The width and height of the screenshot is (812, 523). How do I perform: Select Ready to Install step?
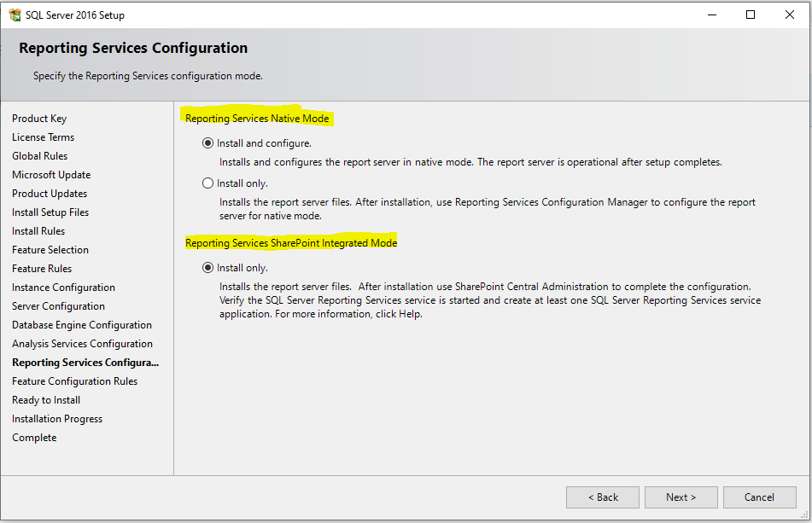pos(46,400)
